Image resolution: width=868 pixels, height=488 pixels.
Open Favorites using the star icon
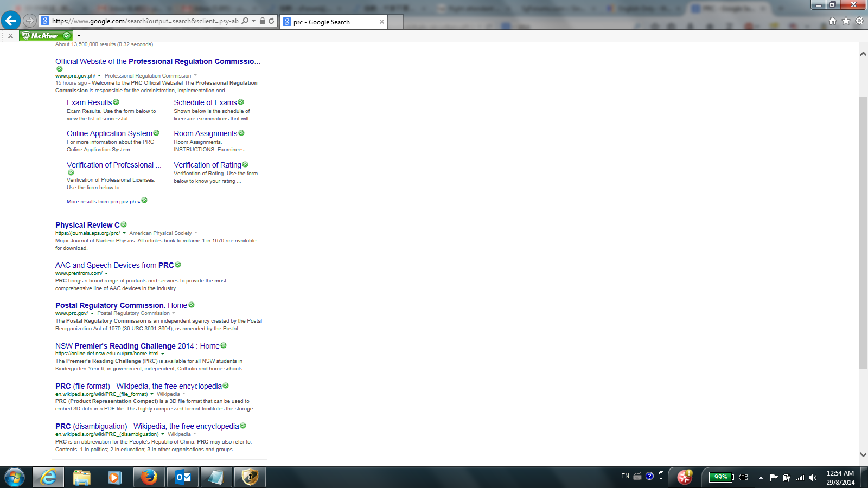[x=846, y=21]
